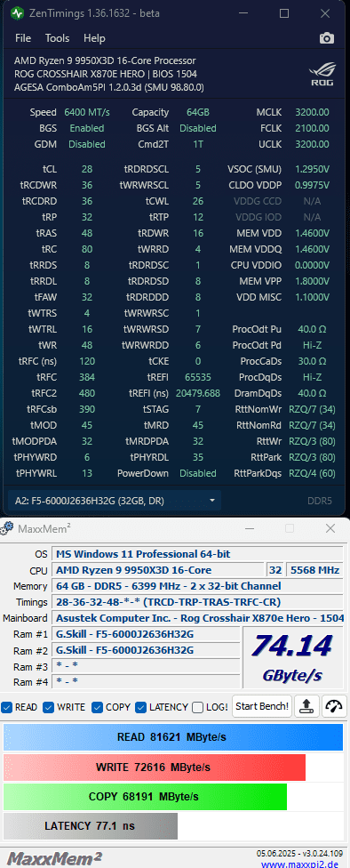Uncheck the COPY checkbox
Screen dimensions: 350x868
click(x=98, y=707)
